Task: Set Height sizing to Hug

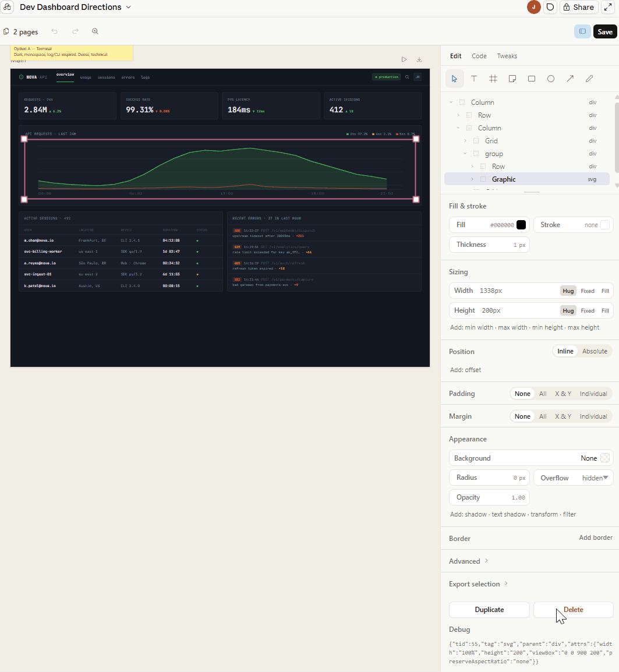Action: click(x=568, y=311)
